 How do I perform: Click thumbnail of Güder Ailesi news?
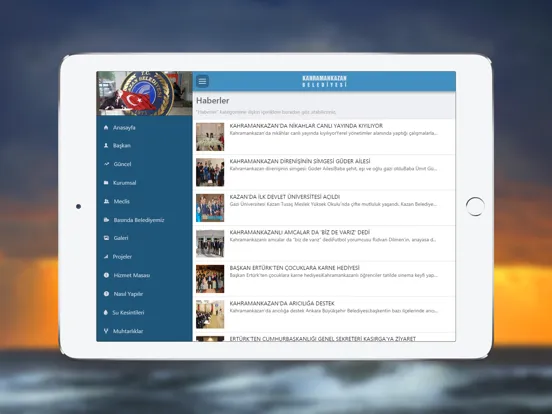pyautogui.click(x=210, y=172)
